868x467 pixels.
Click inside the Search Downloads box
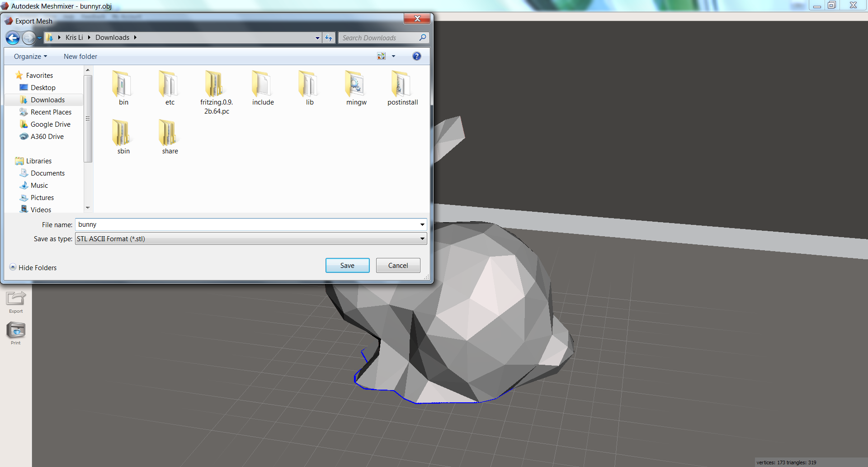coord(380,38)
